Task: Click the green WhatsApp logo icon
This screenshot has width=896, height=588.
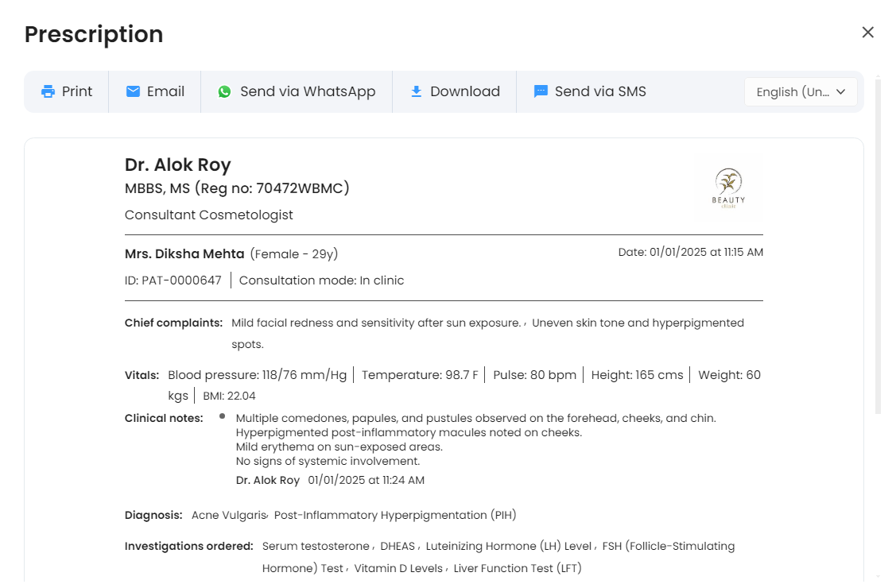Action: pyautogui.click(x=225, y=91)
